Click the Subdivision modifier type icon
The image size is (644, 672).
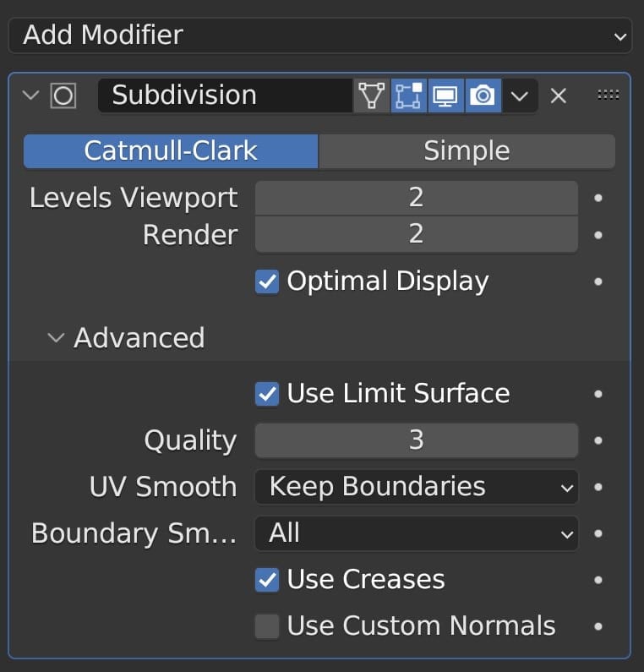[63, 96]
